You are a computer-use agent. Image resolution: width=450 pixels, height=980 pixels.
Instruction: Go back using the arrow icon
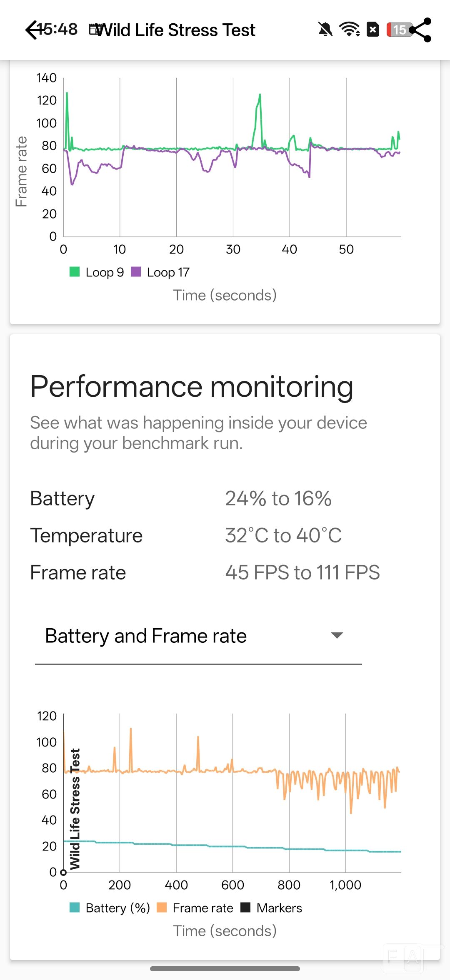click(x=33, y=30)
